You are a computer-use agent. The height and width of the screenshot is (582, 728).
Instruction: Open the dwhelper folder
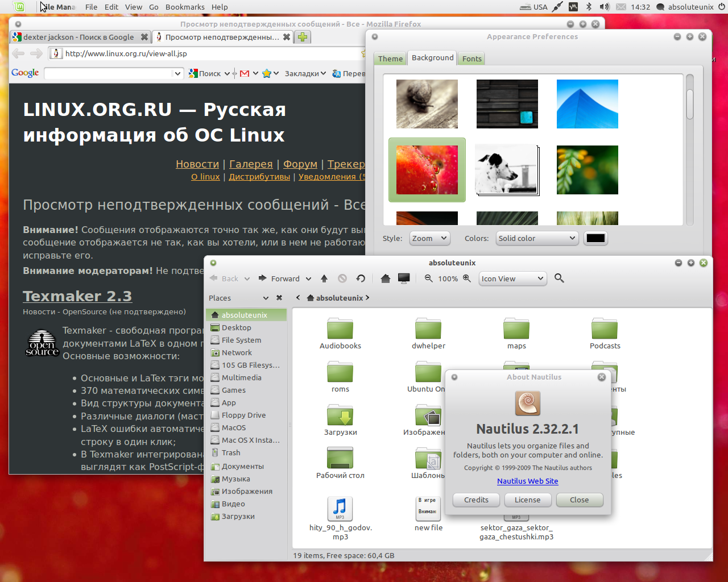click(x=428, y=333)
